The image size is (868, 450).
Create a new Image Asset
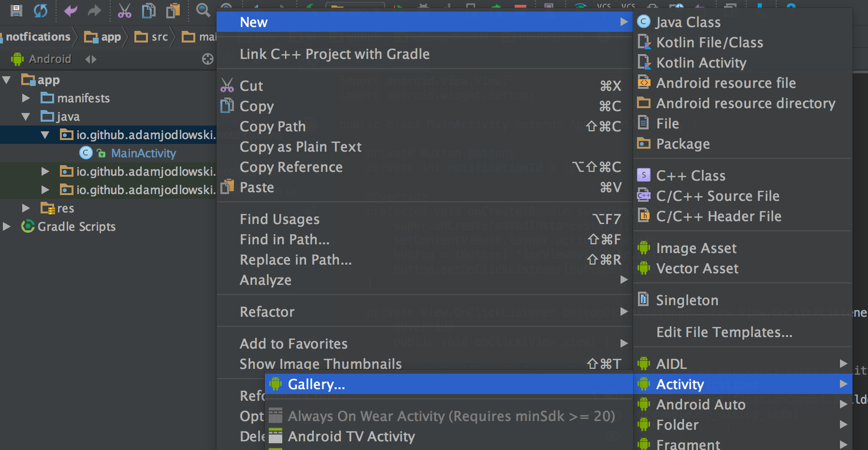[x=742, y=248]
